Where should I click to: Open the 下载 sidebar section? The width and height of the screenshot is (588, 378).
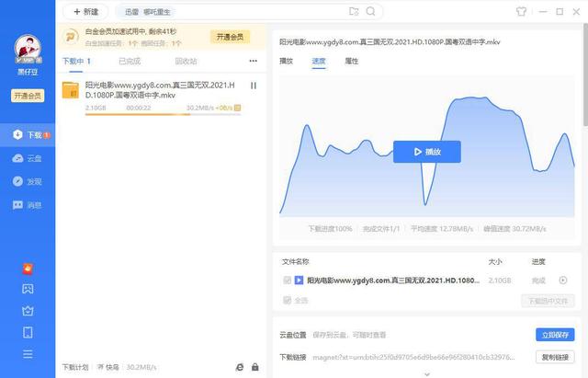(x=28, y=135)
